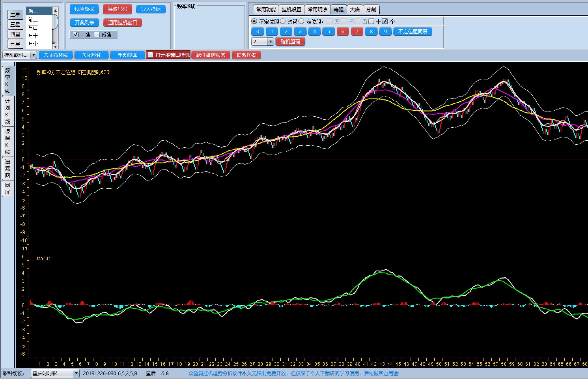
Task: Open the 通用挂机窗口 window
Action: tap(123, 22)
